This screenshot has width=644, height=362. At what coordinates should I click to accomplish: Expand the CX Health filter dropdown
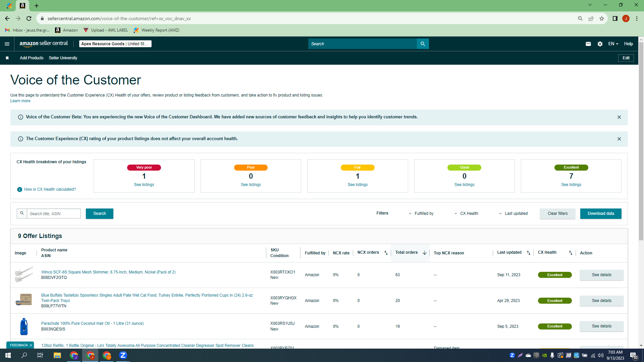tap(467, 214)
